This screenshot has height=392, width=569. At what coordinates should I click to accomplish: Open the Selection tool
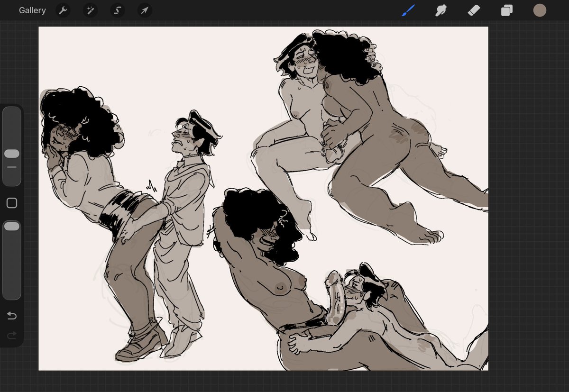point(117,10)
